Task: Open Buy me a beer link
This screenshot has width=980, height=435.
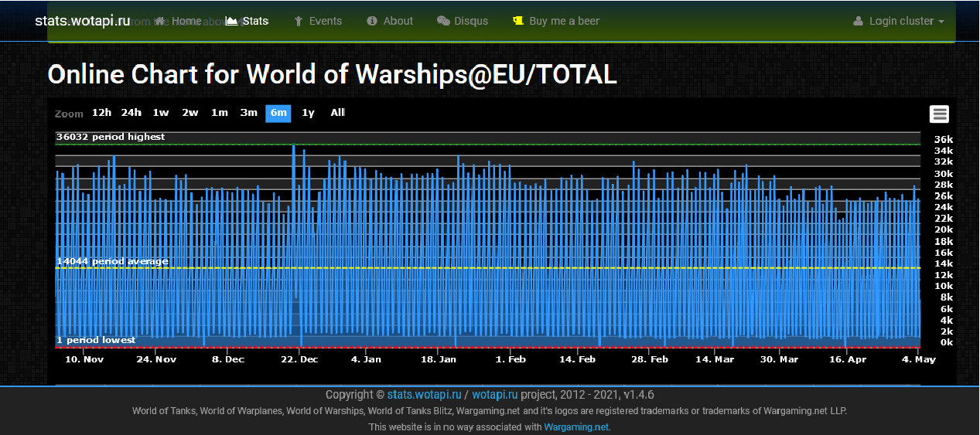Action: point(556,21)
